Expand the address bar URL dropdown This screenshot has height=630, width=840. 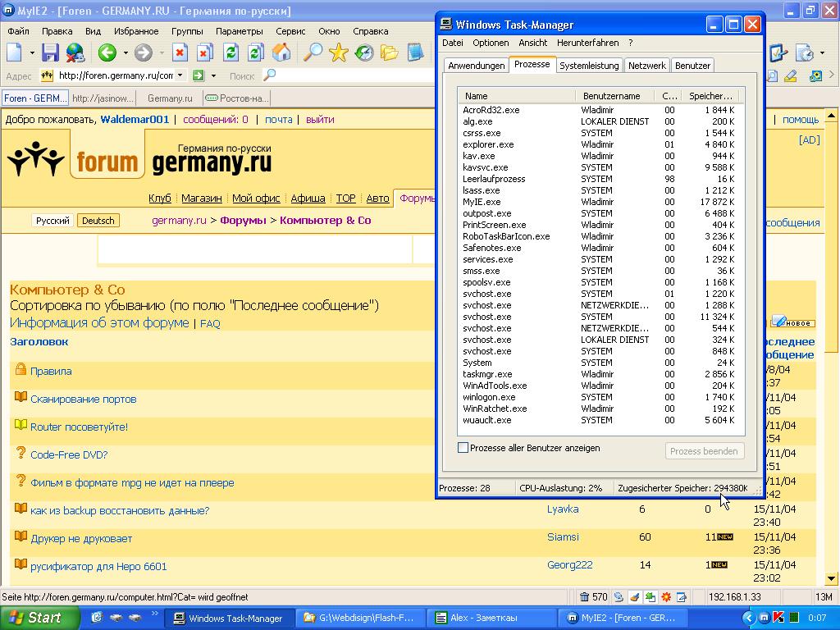pyautogui.click(x=180, y=75)
